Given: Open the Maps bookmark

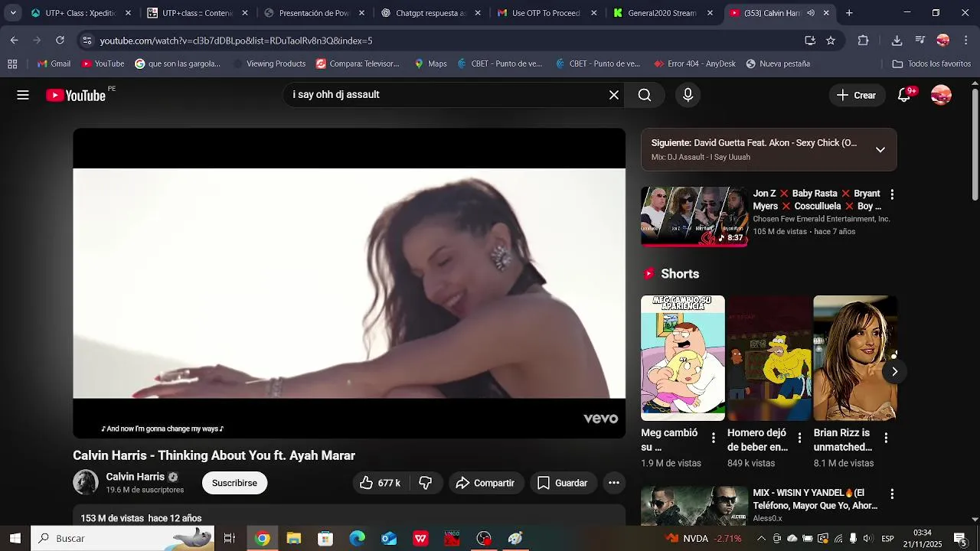Looking at the screenshot, I should (x=430, y=64).
